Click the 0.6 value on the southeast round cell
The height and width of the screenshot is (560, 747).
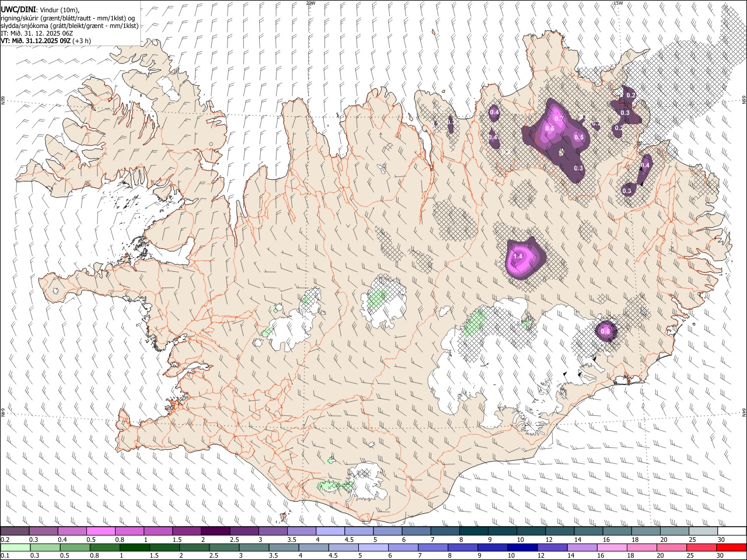click(606, 331)
